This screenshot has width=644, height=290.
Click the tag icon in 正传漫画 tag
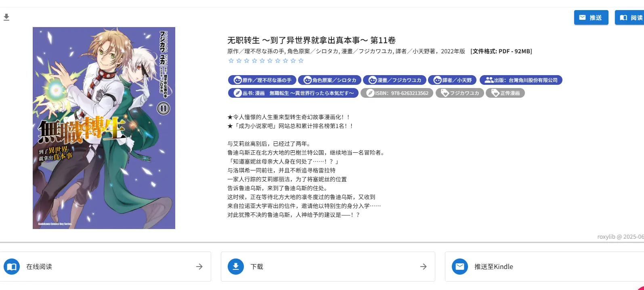click(x=495, y=93)
